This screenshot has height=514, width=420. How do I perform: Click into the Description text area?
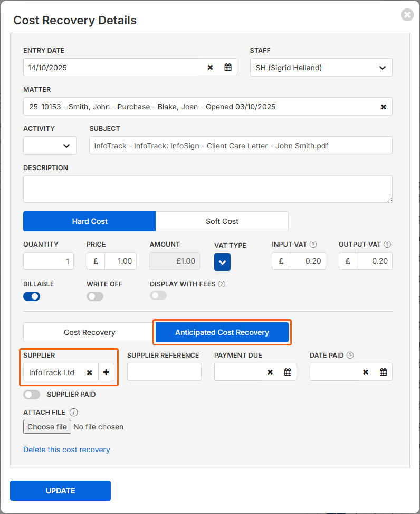click(207, 189)
